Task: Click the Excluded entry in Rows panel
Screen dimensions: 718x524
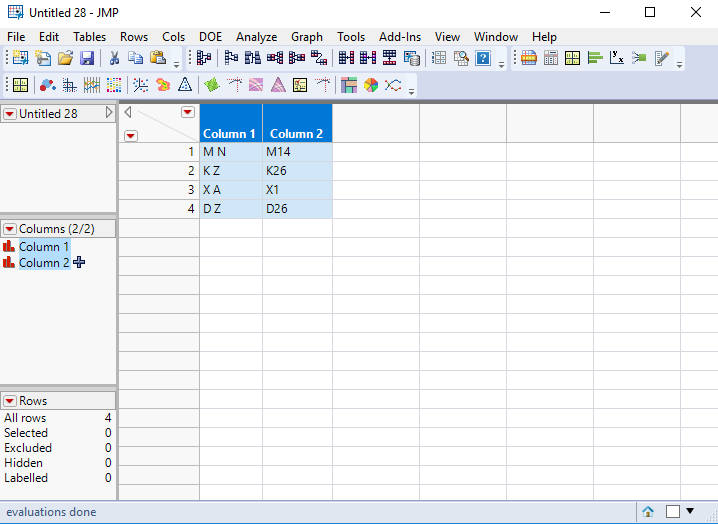Action: pos(28,448)
